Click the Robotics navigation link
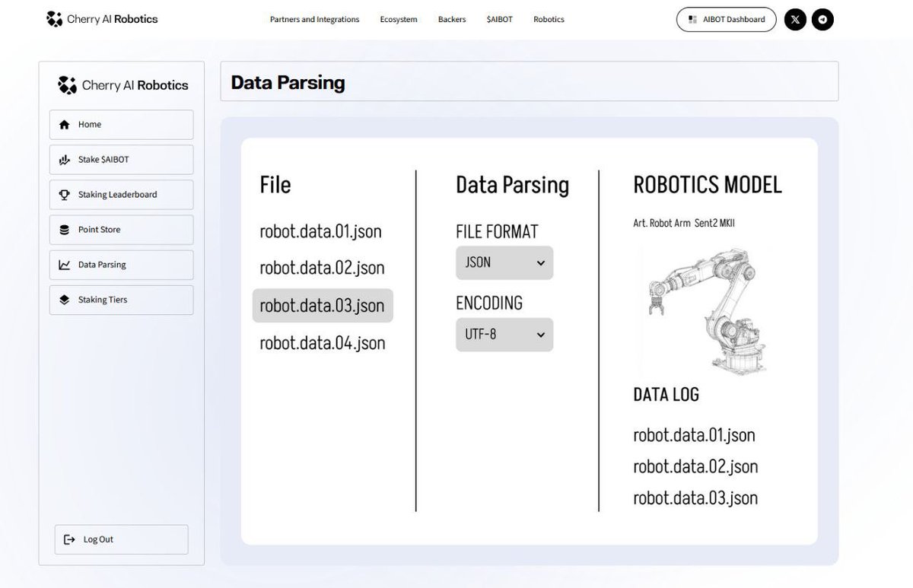913x588 pixels. point(549,19)
